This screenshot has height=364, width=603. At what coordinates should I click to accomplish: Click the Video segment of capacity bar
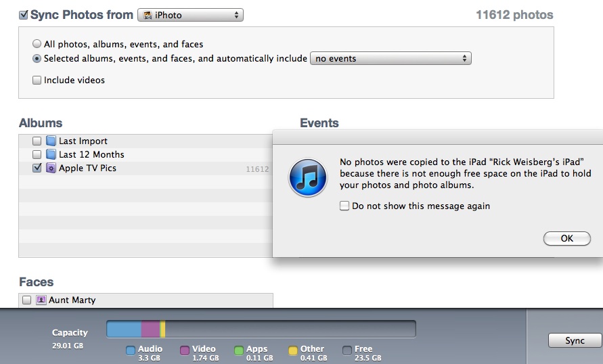(151, 329)
